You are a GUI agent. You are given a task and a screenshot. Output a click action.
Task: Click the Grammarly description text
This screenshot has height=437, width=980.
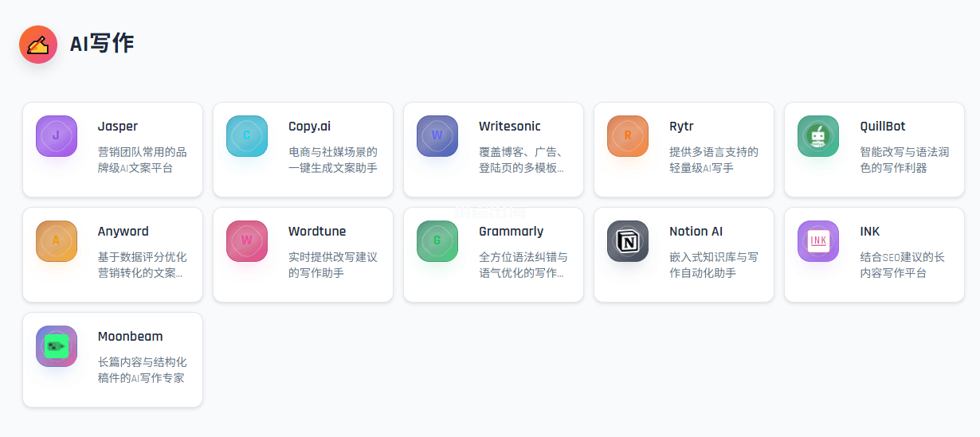(x=523, y=265)
